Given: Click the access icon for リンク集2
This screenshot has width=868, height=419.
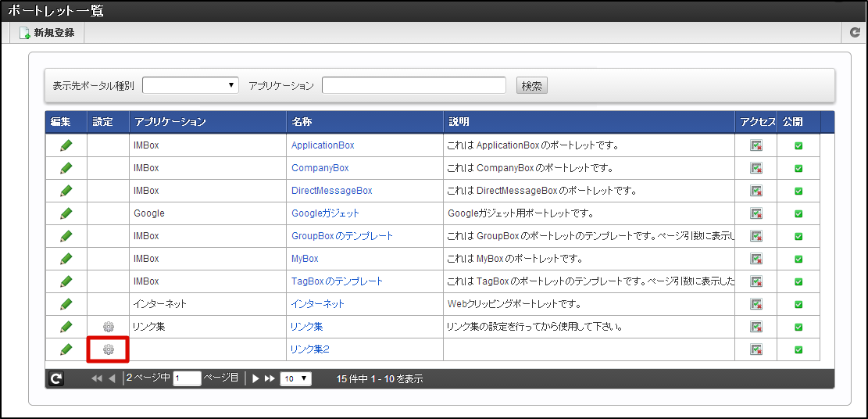Looking at the screenshot, I should click(756, 349).
